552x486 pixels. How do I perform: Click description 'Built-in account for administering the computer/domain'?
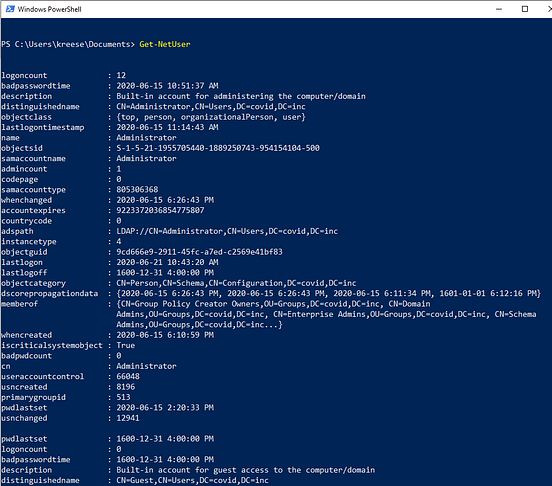(x=241, y=96)
